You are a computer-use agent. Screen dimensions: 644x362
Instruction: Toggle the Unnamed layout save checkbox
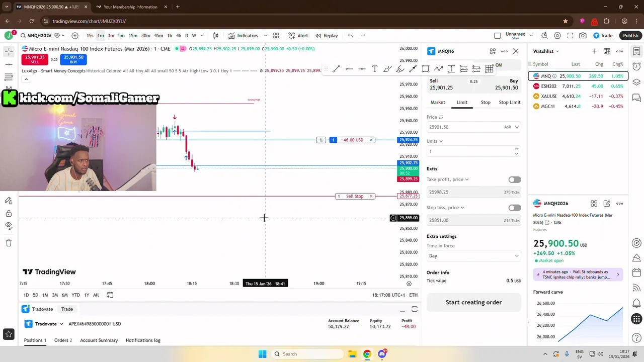coord(498,36)
